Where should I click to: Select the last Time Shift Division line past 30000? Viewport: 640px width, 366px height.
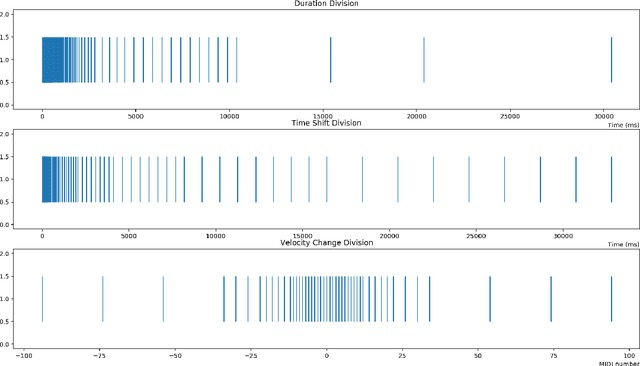611,180
